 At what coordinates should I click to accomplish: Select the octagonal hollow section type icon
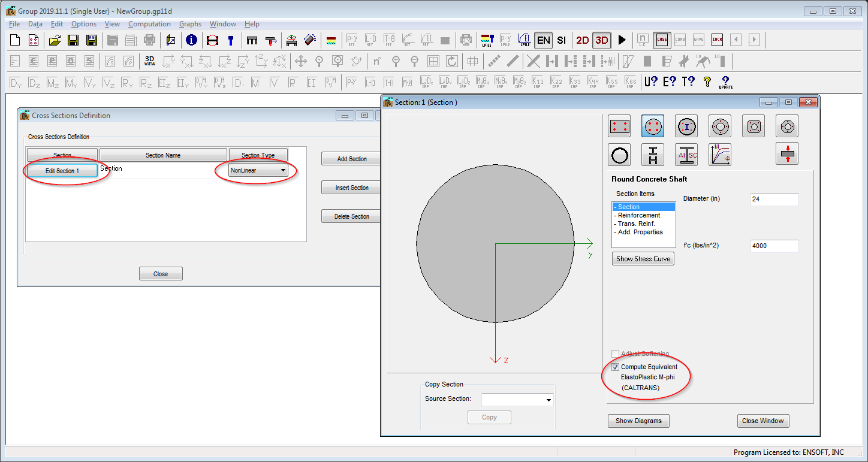click(x=787, y=126)
